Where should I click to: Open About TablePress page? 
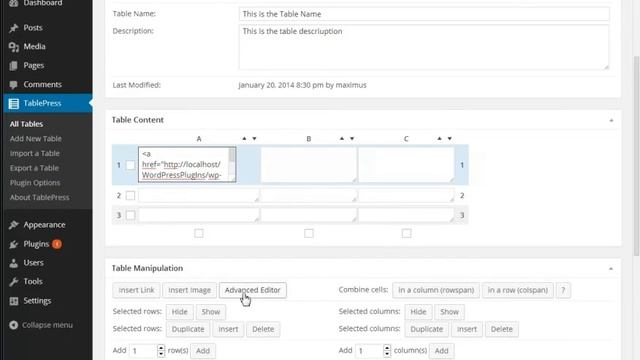click(40, 198)
